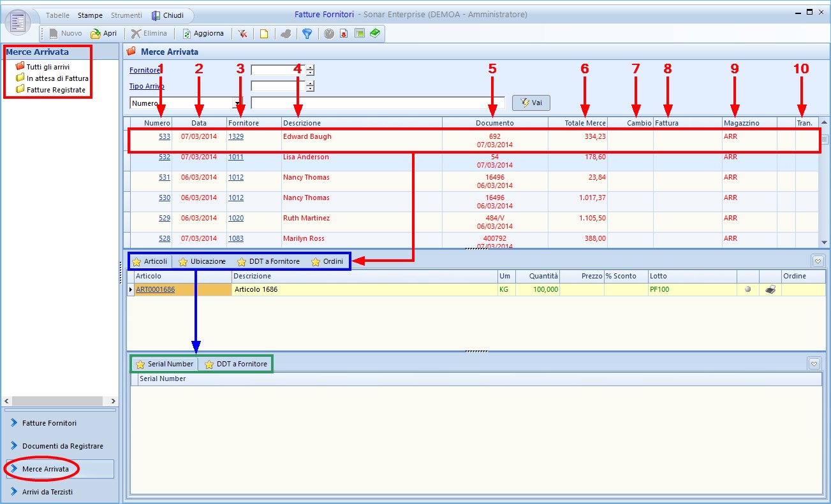831x504 pixels.
Task: Click the remove-filter icon with red X
Action: [x=243, y=34]
